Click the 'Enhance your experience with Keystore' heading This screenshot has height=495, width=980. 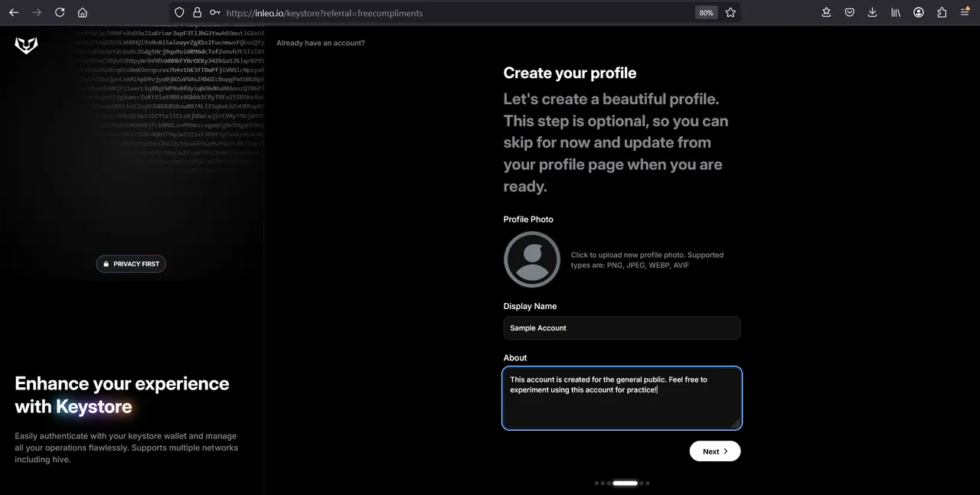point(122,395)
